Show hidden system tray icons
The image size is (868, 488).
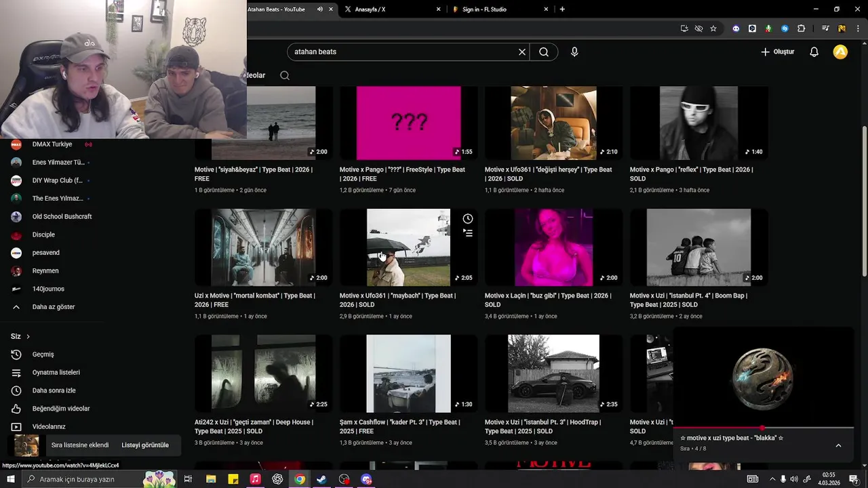pyautogui.click(x=772, y=479)
